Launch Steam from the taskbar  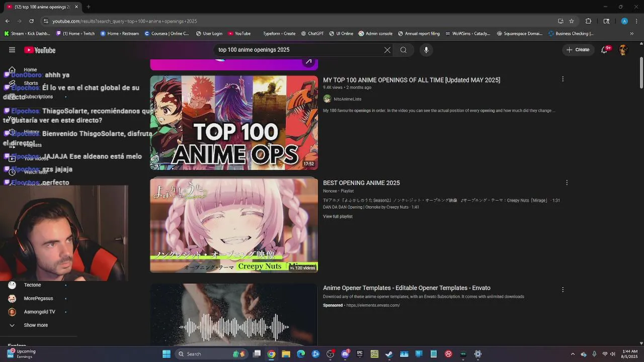point(389,354)
